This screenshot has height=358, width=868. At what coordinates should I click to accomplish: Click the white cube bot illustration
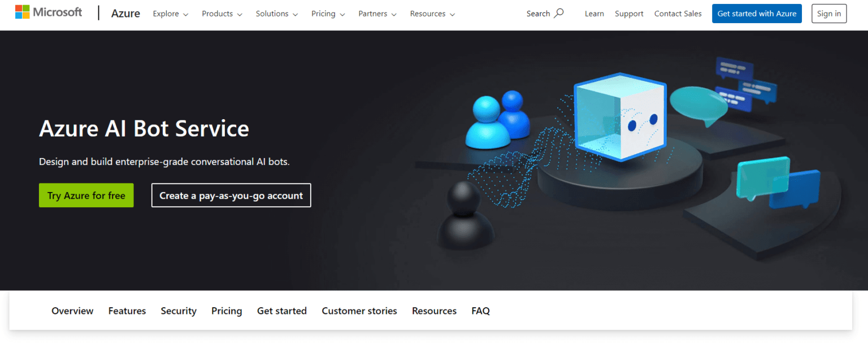pyautogui.click(x=619, y=117)
